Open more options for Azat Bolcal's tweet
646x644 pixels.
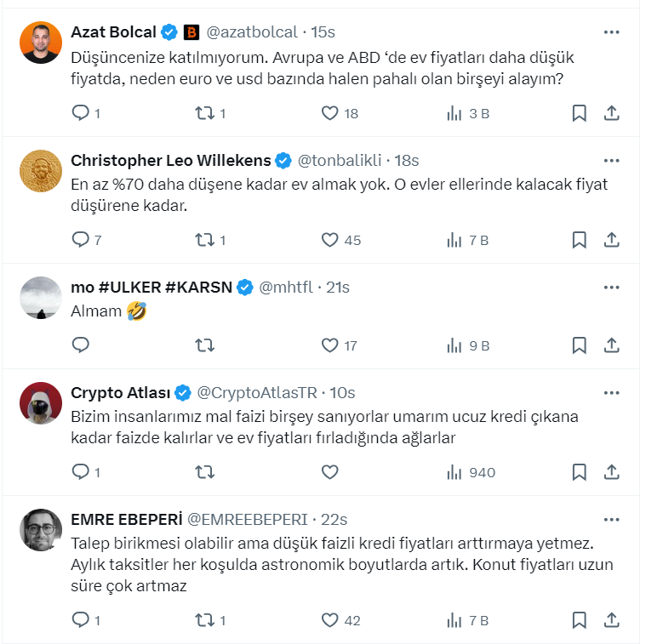coord(611,32)
